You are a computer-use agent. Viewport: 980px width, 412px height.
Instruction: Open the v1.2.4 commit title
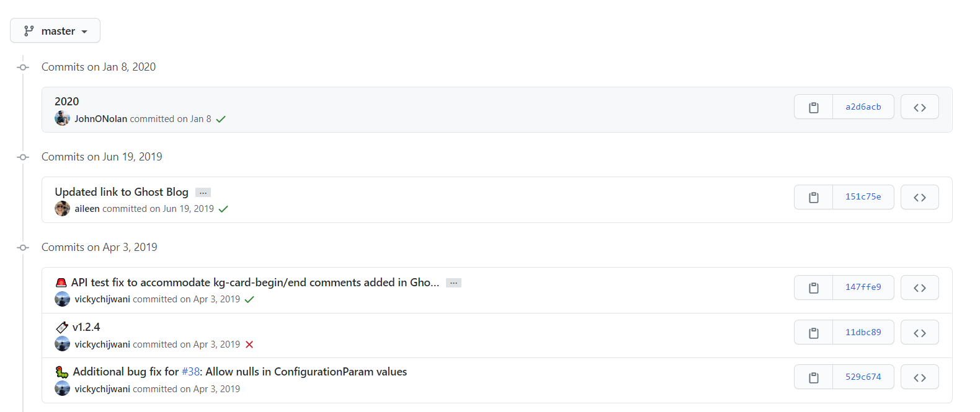point(86,327)
